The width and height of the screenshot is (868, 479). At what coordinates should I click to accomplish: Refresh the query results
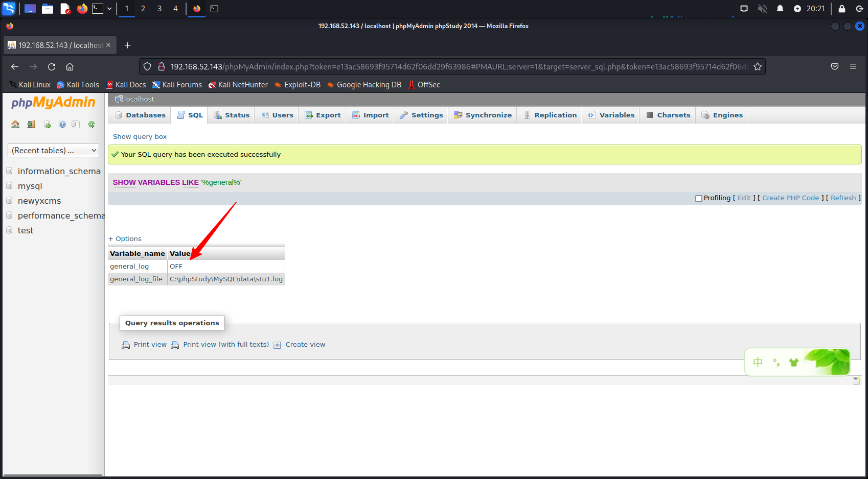coord(843,198)
